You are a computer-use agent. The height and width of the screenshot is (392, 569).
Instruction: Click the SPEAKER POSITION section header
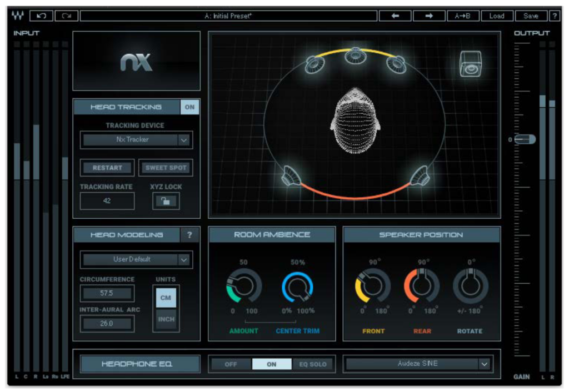coord(421,235)
